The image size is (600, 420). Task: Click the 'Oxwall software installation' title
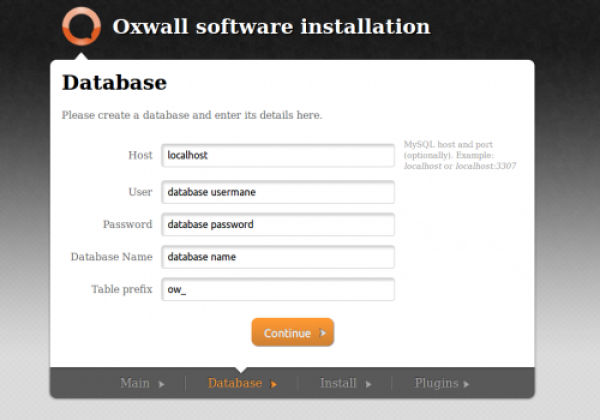pos(271,27)
